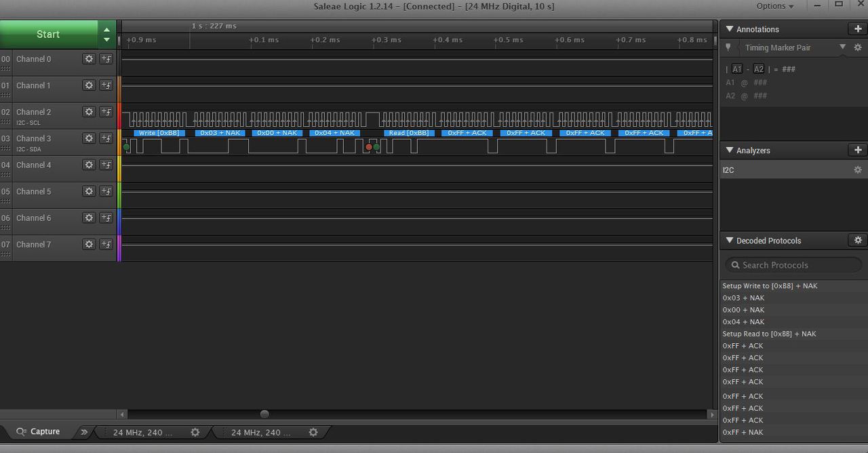Screen dimensions: 868x453
Task: Click Start button up arrow
Action: [x=106, y=29]
